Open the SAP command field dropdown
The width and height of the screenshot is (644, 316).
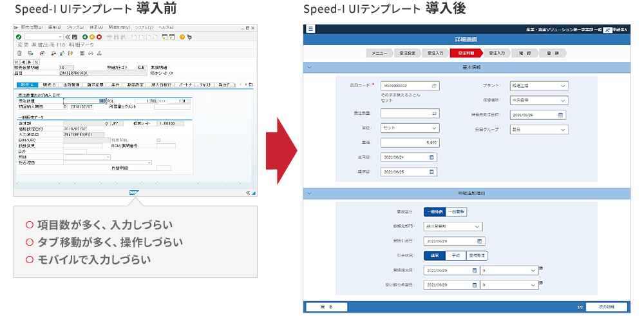pos(61,37)
